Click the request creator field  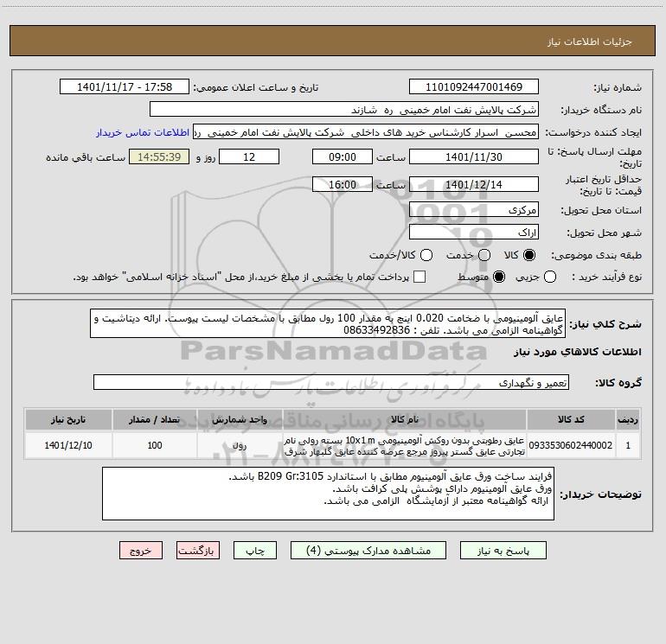[x=366, y=132]
